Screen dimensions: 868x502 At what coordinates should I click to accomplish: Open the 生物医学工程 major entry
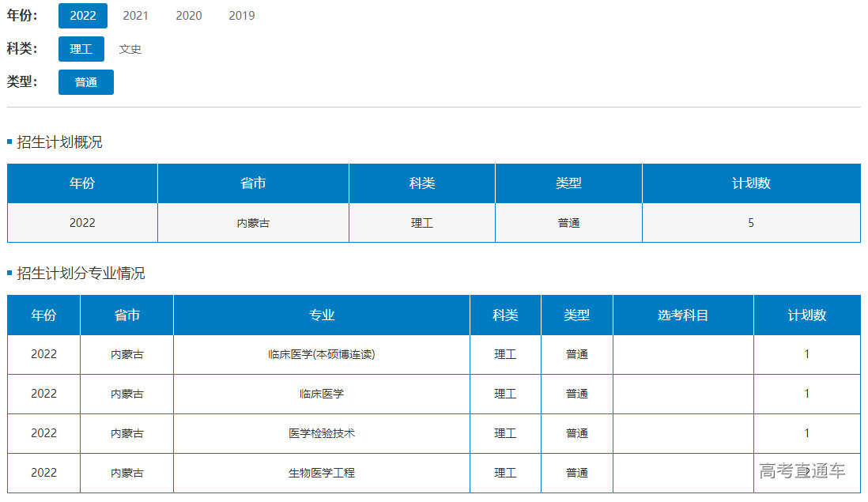322,473
